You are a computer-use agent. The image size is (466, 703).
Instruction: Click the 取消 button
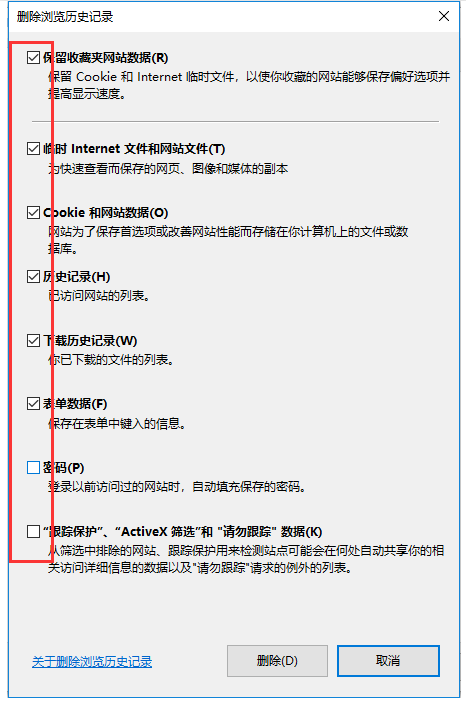coord(388,660)
